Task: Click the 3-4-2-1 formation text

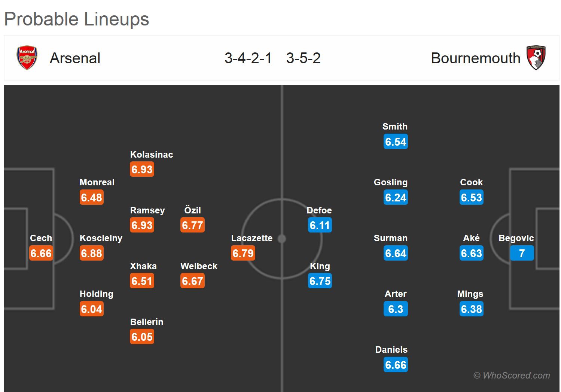Action: [248, 58]
